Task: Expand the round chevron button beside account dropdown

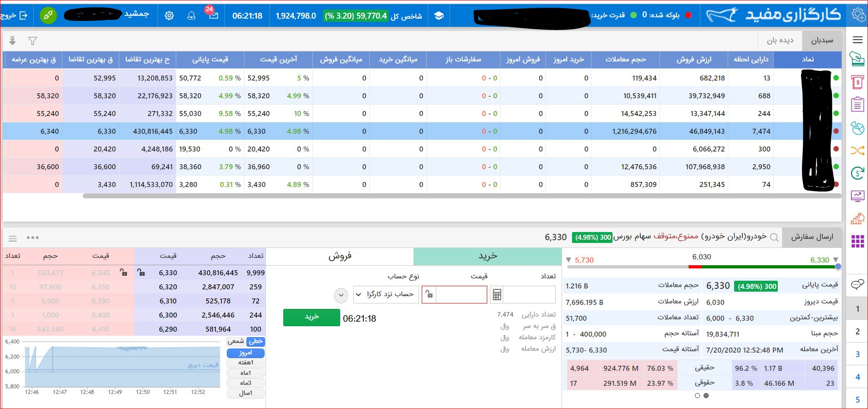Action: (x=341, y=295)
